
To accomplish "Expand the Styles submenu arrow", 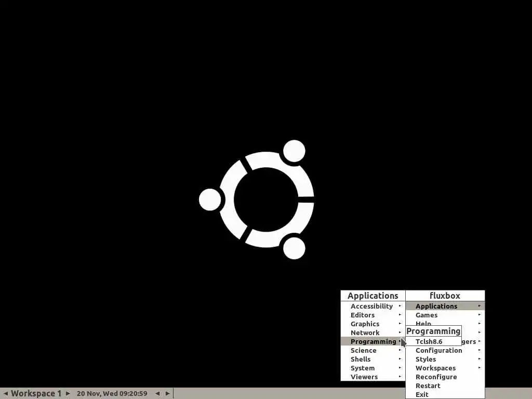I will [480, 358].
